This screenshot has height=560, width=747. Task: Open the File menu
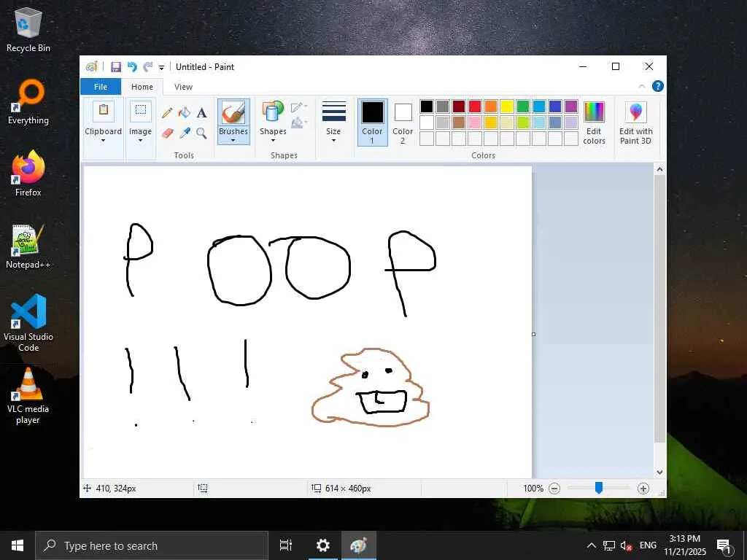101,87
